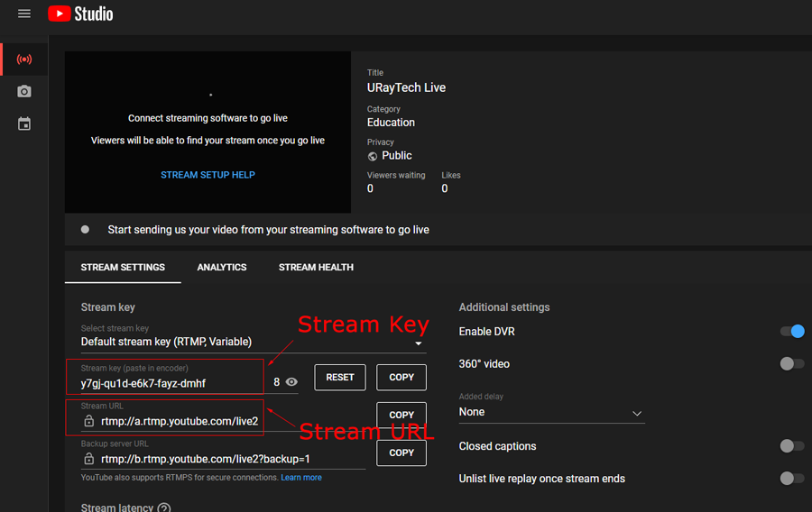Viewport: 812px width, 512px height.
Task: Click the Backup server URL field
Action: pyautogui.click(x=223, y=459)
